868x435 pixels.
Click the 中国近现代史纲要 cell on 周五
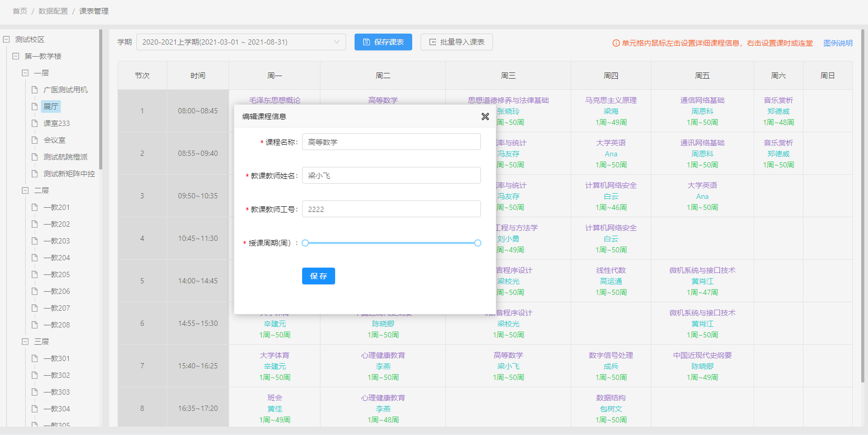pyautogui.click(x=702, y=366)
